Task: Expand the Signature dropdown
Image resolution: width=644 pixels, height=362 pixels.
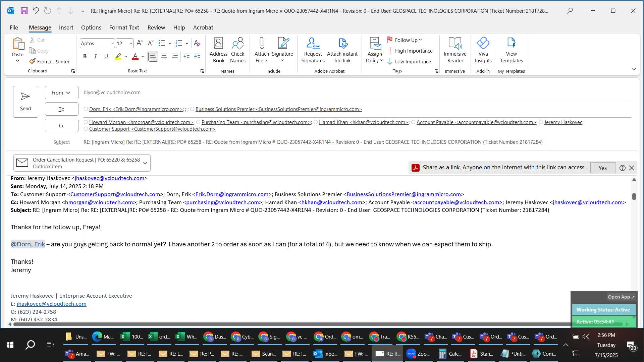Action: pyautogui.click(x=282, y=61)
